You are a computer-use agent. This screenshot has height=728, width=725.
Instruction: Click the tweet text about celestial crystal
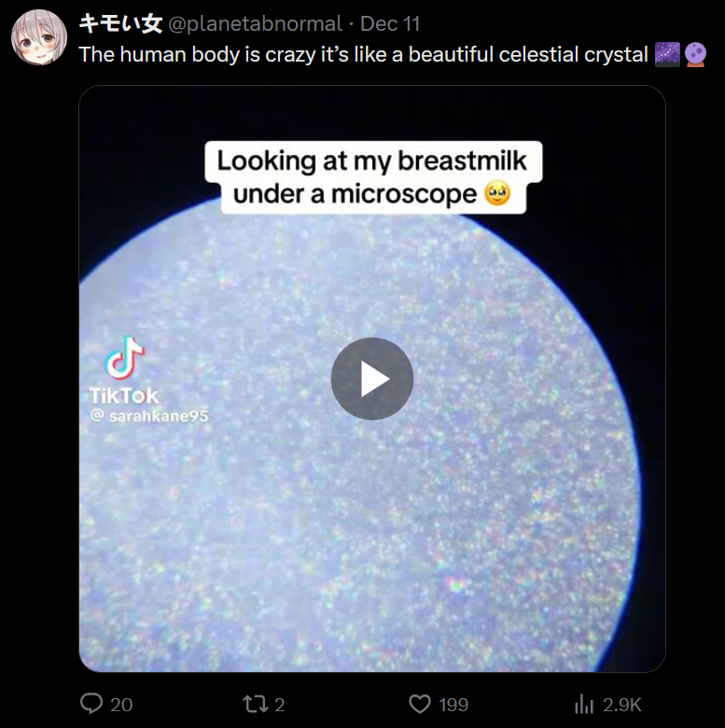[363, 54]
